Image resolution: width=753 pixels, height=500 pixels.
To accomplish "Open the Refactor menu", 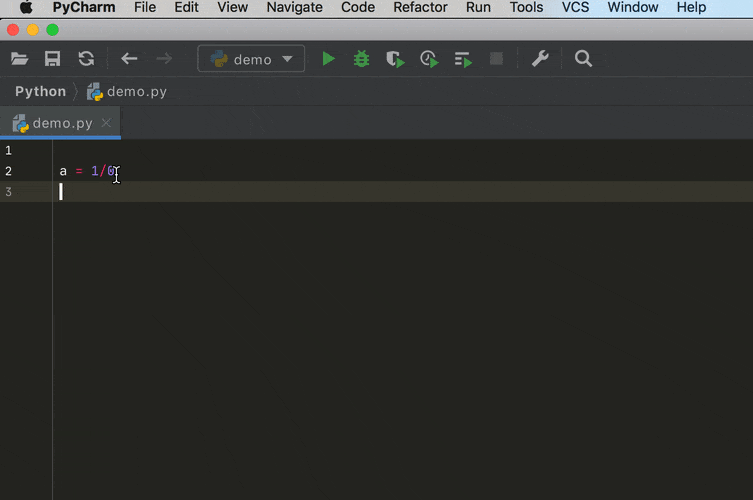I will [x=420, y=8].
